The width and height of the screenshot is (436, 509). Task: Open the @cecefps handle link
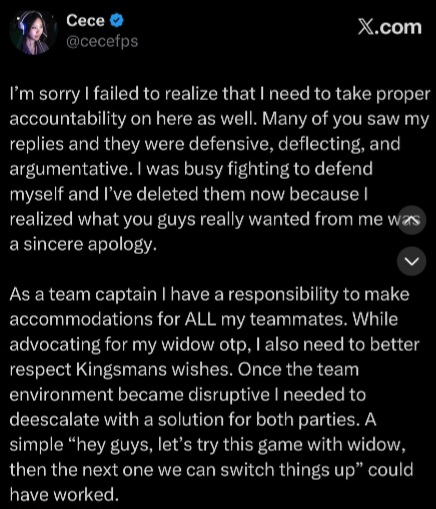tap(102, 41)
